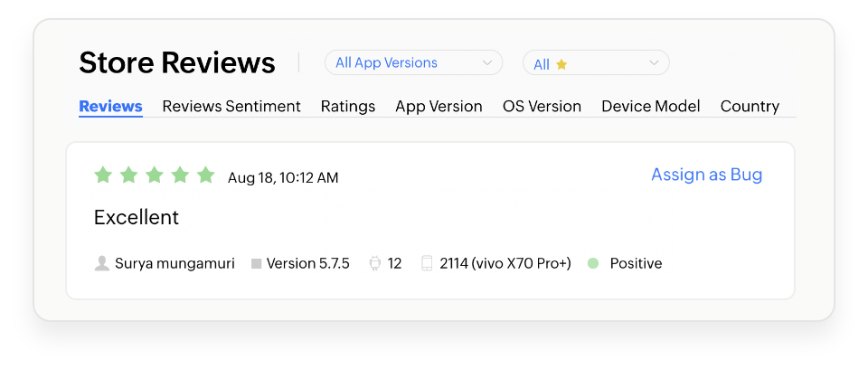Screen dimensions: 868x369
Task: Show the Device Model tab
Action: pos(651,107)
